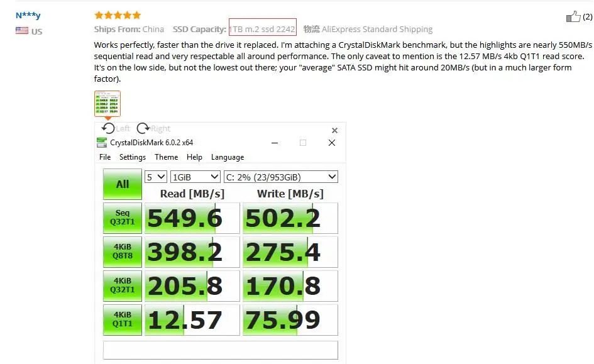Viewport: 594px width, 364px height.
Task: Maximize the CrystalDiskMark window
Action: point(303,143)
